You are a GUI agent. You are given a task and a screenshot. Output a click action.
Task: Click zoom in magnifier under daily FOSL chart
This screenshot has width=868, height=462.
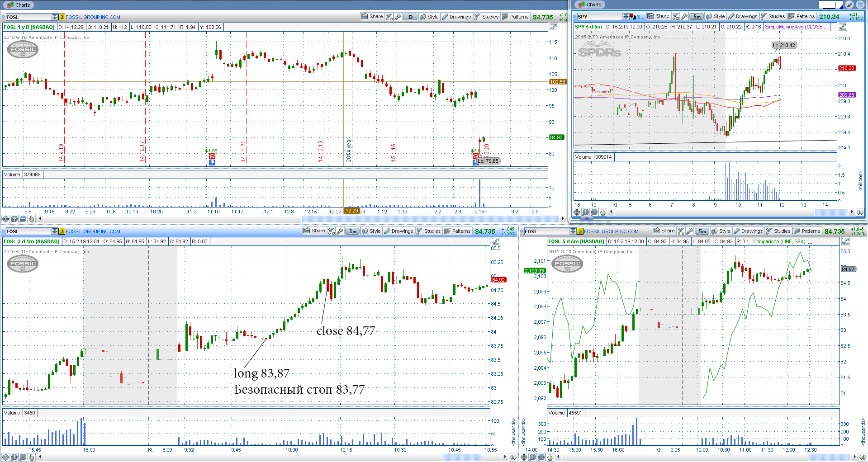[x=14, y=219]
